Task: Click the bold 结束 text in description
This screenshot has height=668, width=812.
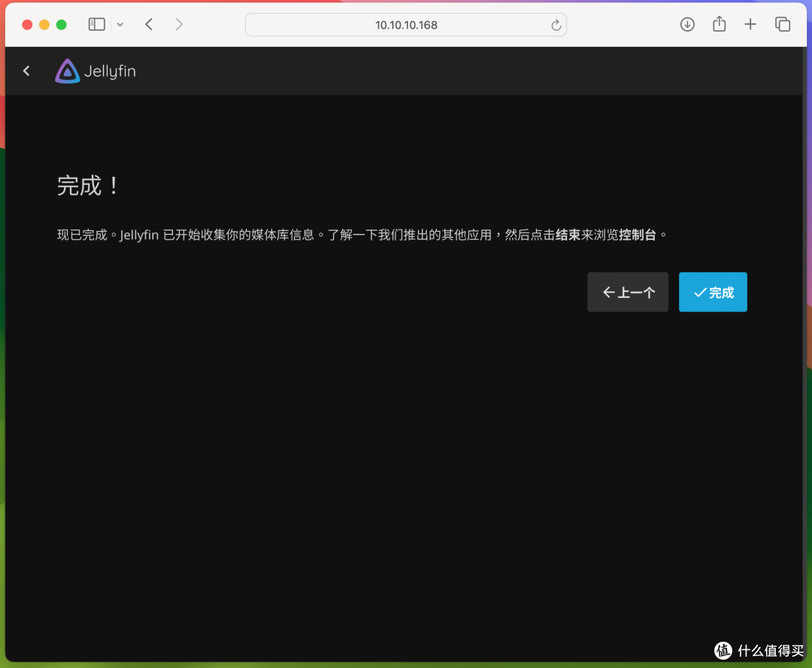Action: 568,235
